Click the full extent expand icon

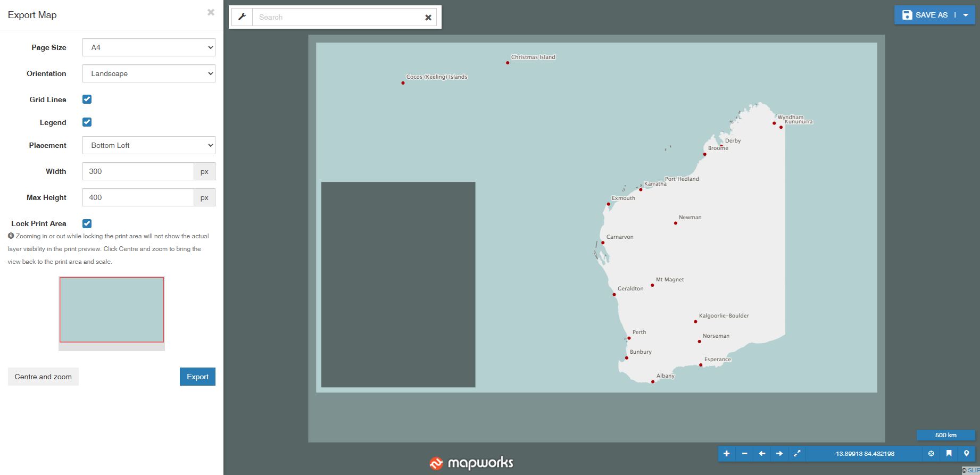(797, 454)
